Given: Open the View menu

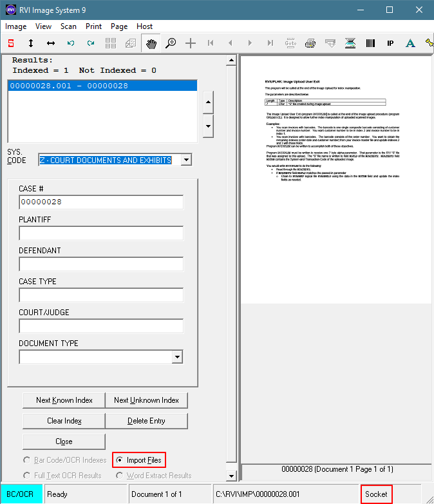Looking at the screenshot, I should click(43, 26).
